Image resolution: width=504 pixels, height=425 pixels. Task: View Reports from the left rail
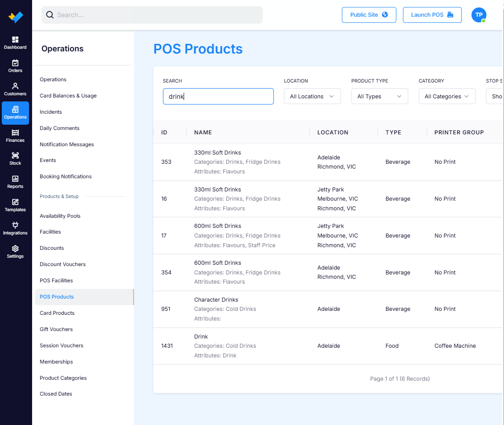(x=15, y=182)
